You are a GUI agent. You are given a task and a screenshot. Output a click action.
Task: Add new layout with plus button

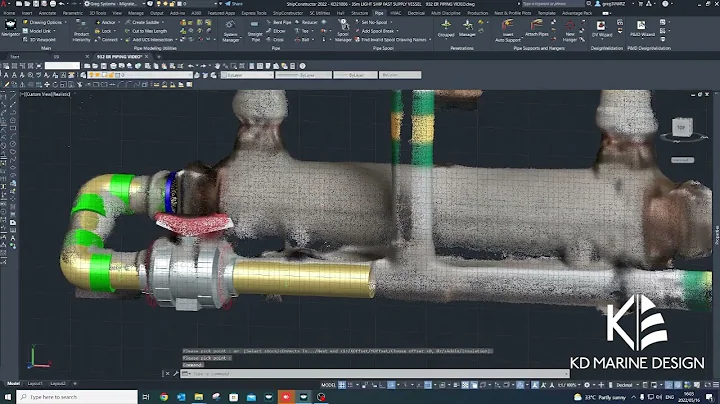75,383
